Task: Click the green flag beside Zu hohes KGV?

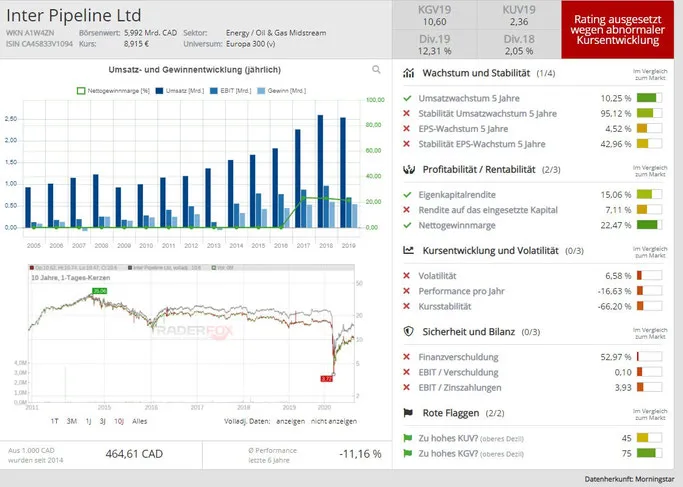Action: (408, 453)
